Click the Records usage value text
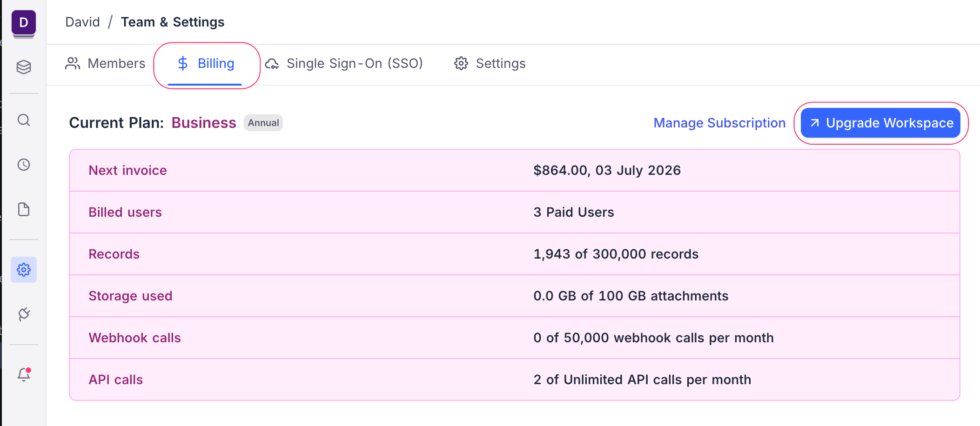 616,254
